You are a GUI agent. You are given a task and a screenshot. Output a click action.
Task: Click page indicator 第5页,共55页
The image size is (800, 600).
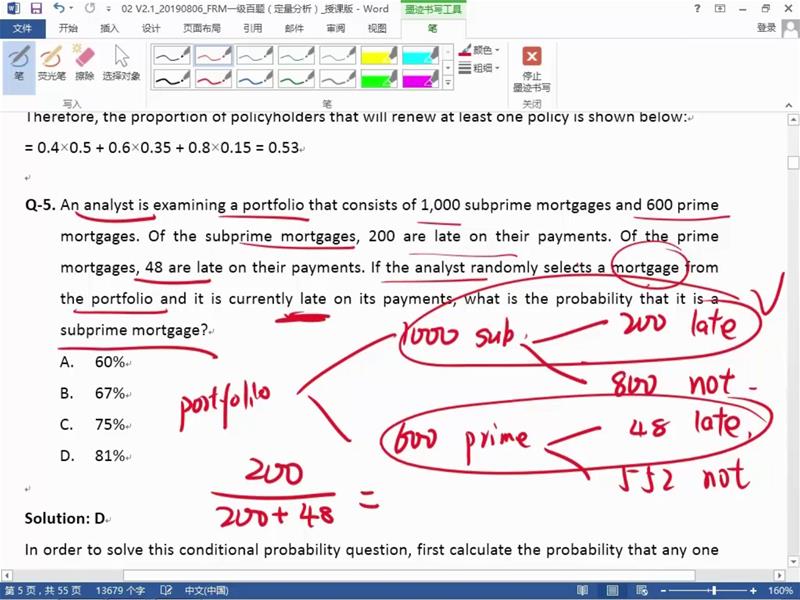coord(43,591)
